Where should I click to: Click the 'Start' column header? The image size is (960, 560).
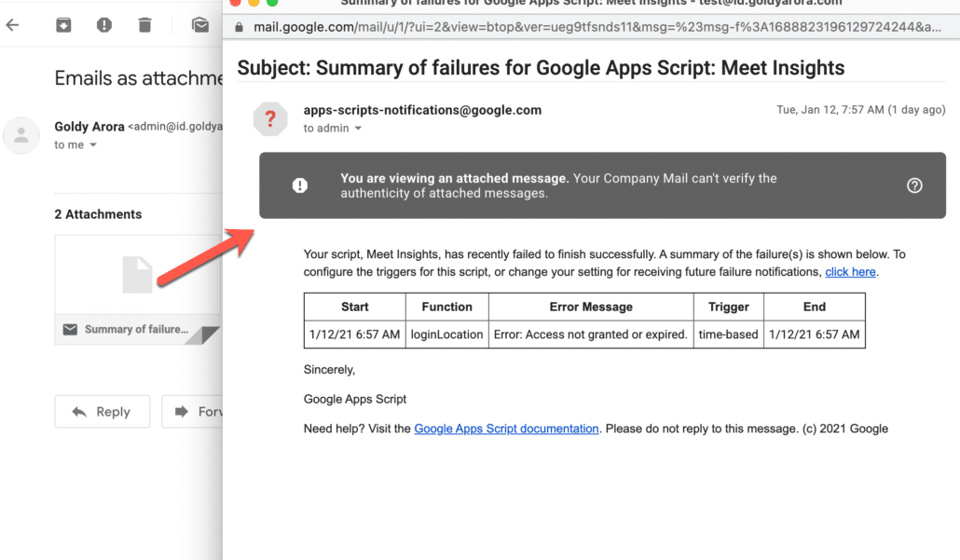tap(355, 307)
